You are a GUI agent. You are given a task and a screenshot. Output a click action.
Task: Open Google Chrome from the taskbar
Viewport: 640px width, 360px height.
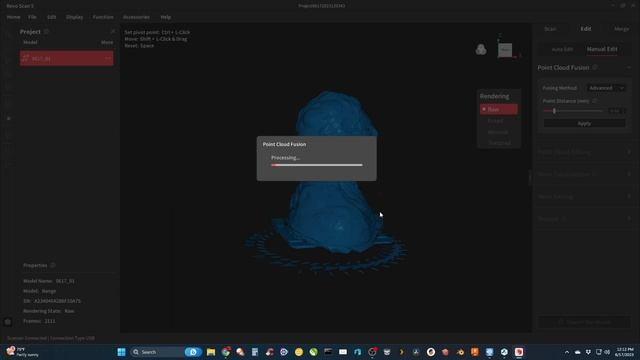226,352
